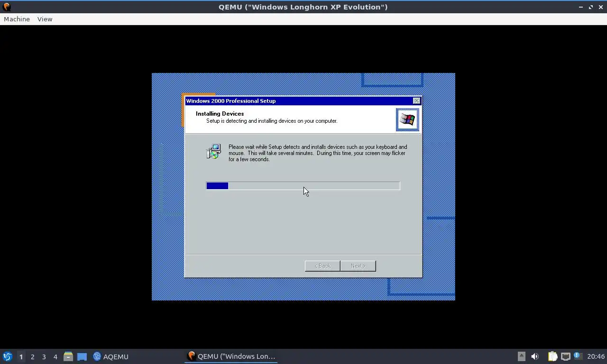The height and width of the screenshot is (364, 607).
Task: Open the volume control tray icon
Action: coord(535,356)
